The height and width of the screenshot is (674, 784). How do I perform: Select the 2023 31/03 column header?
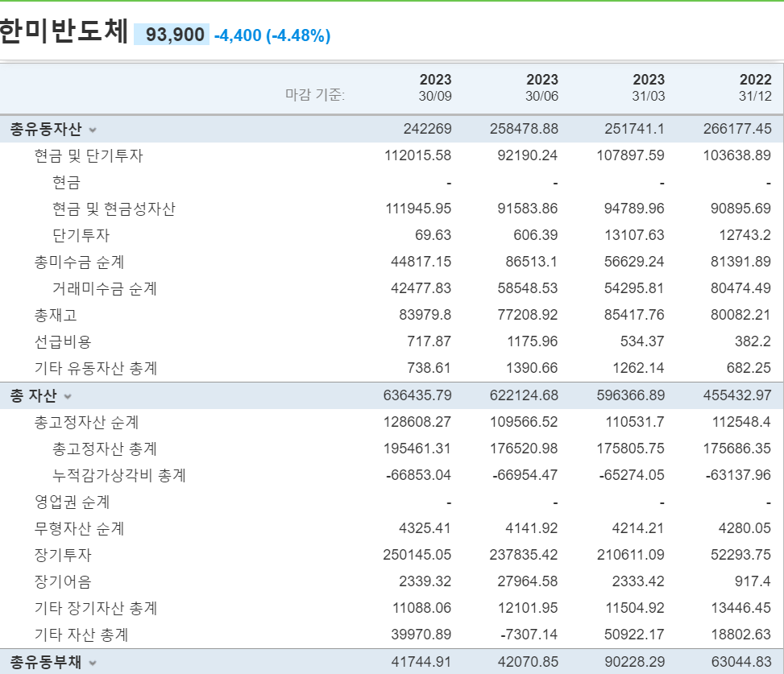pos(649,88)
